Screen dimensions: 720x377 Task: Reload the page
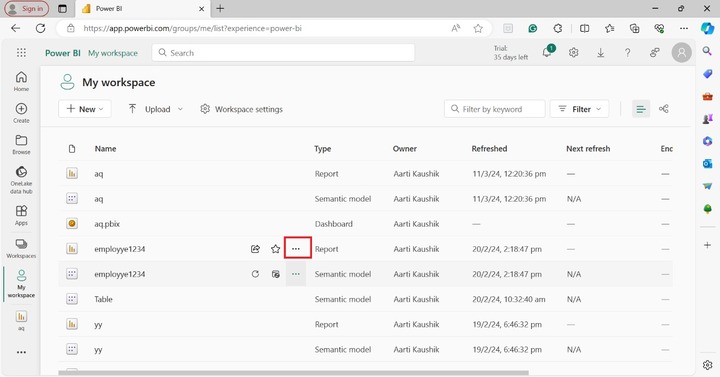pos(40,28)
